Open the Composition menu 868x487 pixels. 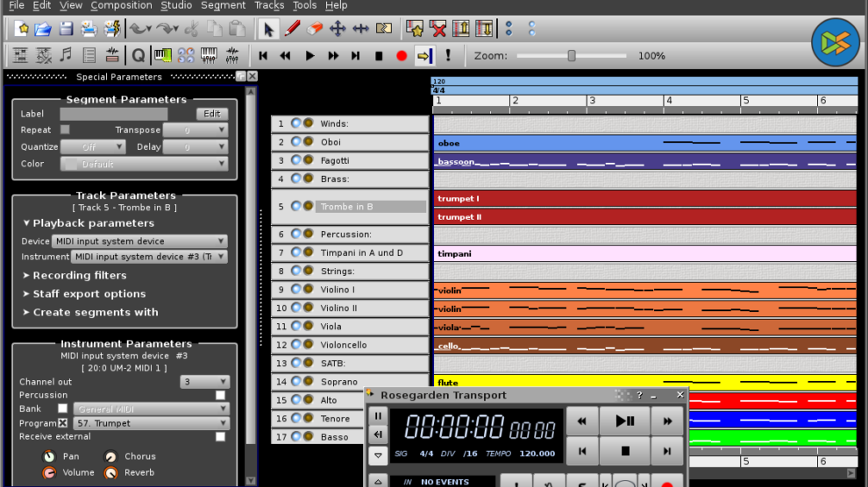(121, 5)
